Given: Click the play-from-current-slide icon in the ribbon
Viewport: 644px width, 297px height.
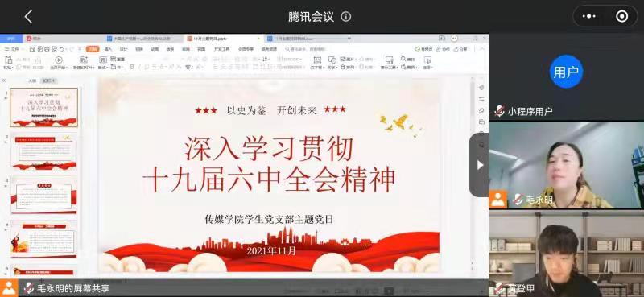Looking at the screenshot, I should point(59,60).
